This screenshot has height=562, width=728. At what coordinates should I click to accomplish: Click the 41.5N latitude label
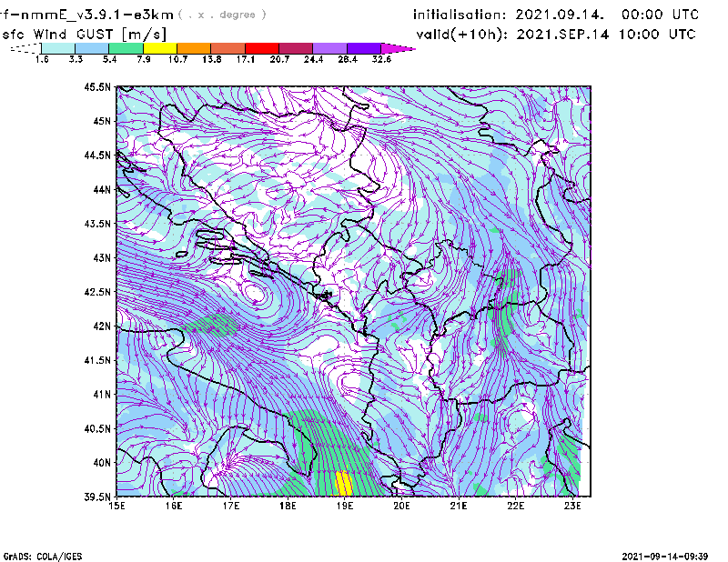[97, 360]
